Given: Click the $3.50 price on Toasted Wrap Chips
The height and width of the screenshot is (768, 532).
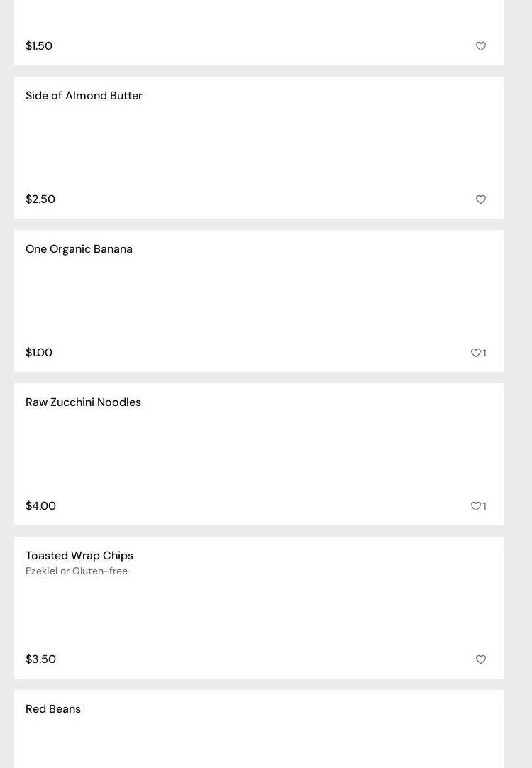Looking at the screenshot, I should pos(40,659).
